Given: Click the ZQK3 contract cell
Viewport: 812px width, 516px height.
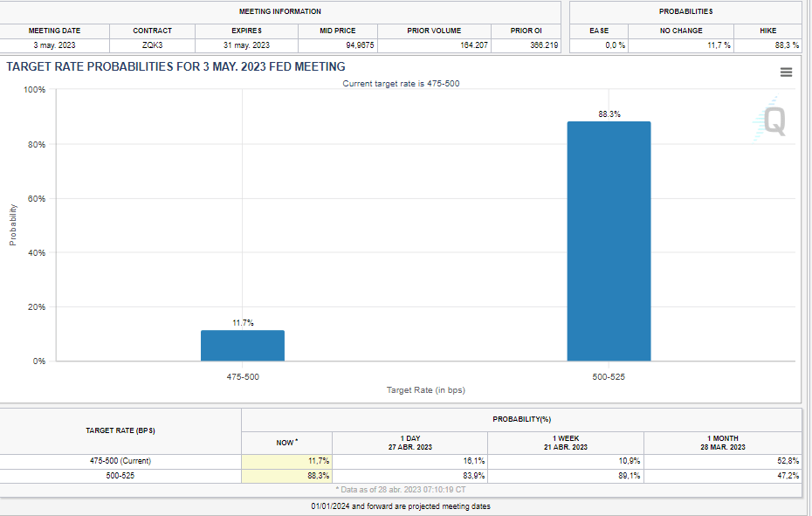Looking at the screenshot, I should coord(152,45).
